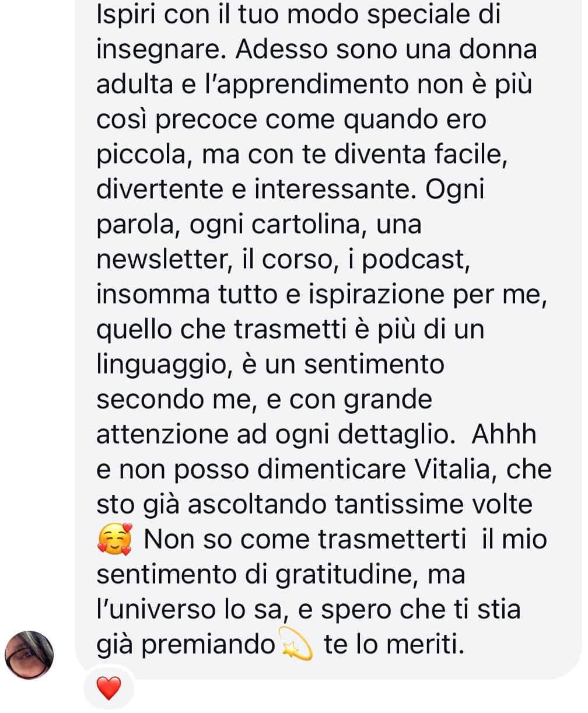Tap the word 'Ahhh' in the message
The width and height of the screenshot is (588, 713).
point(504,435)
